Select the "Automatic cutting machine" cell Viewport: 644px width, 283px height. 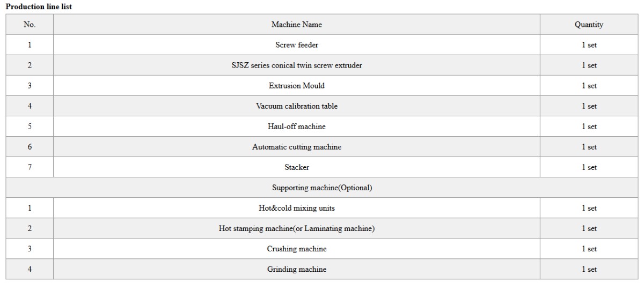297,147
